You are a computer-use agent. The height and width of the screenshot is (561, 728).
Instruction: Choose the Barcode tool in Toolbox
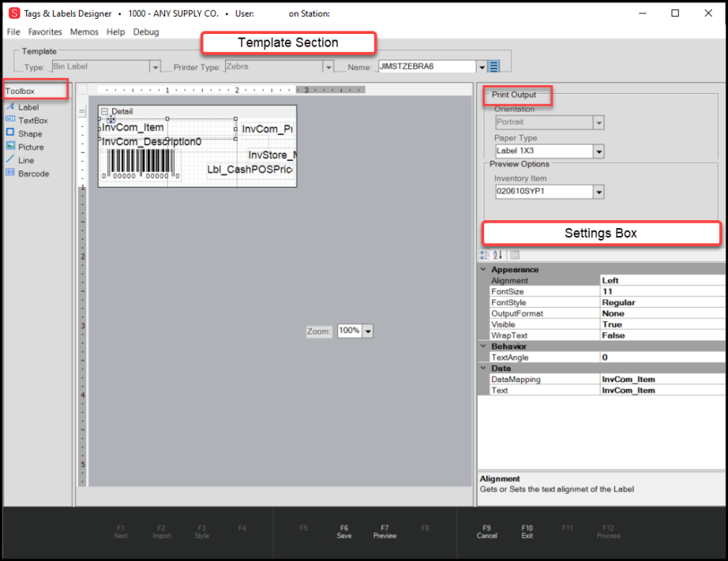(33, 174)
